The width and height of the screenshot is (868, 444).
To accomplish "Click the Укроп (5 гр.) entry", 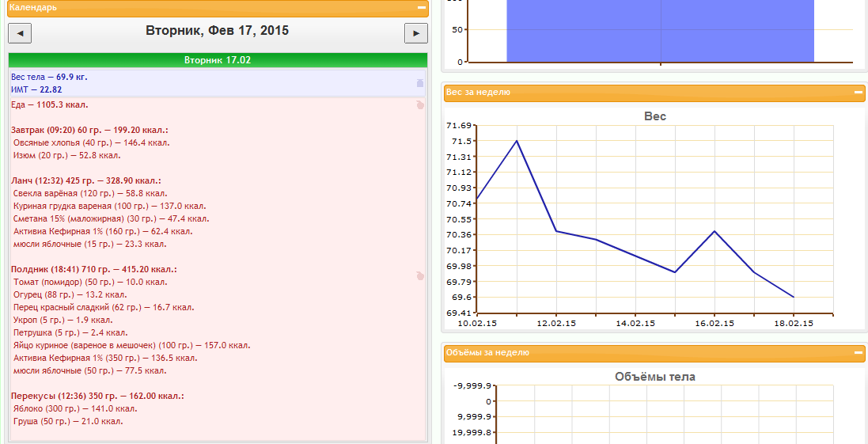I will (63, 321).
